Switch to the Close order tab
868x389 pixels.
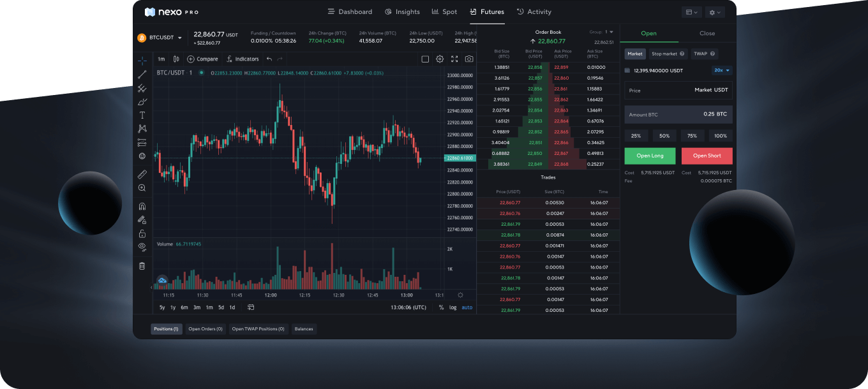[x=707, y=33]
